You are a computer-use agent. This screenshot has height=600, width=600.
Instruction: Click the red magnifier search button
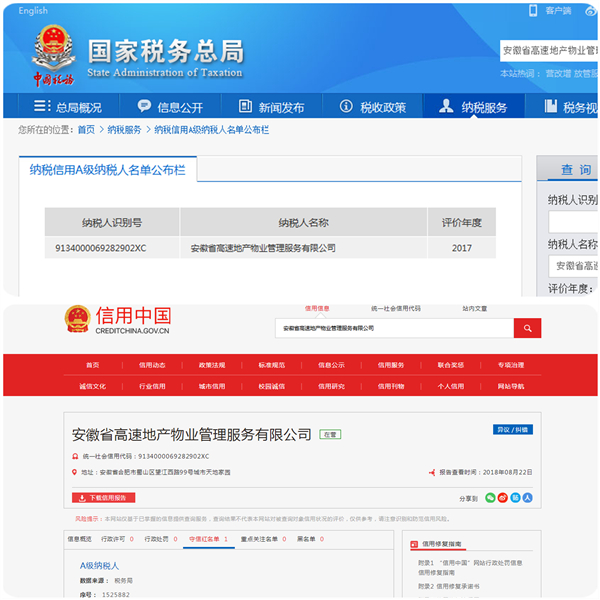[x=527, y=328]
